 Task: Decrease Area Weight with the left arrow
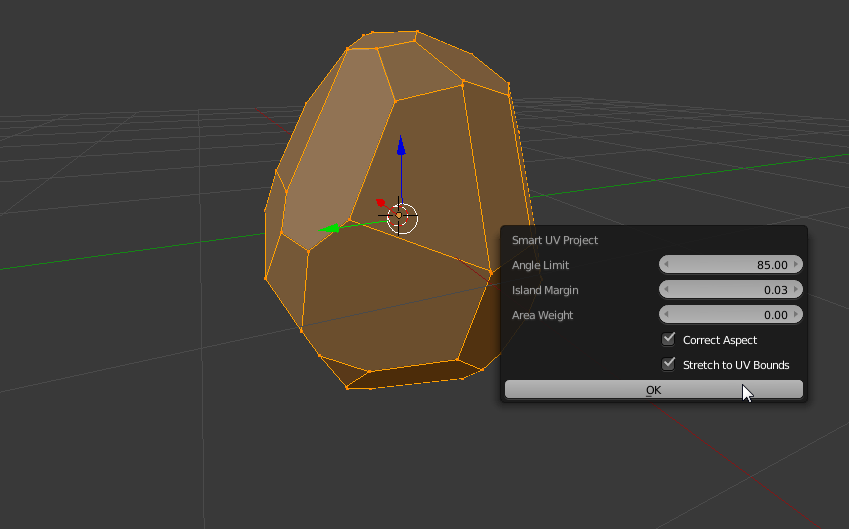(667, 315)
